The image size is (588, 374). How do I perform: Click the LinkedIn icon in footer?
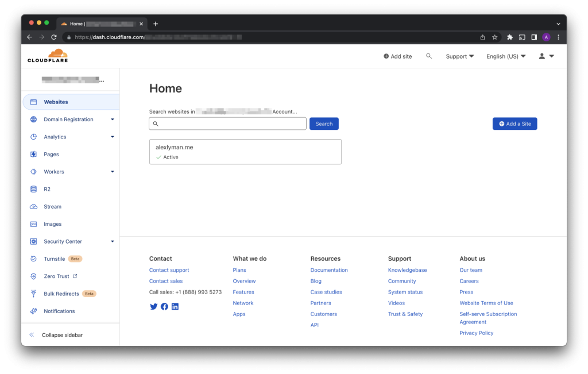tap(175, 306)
